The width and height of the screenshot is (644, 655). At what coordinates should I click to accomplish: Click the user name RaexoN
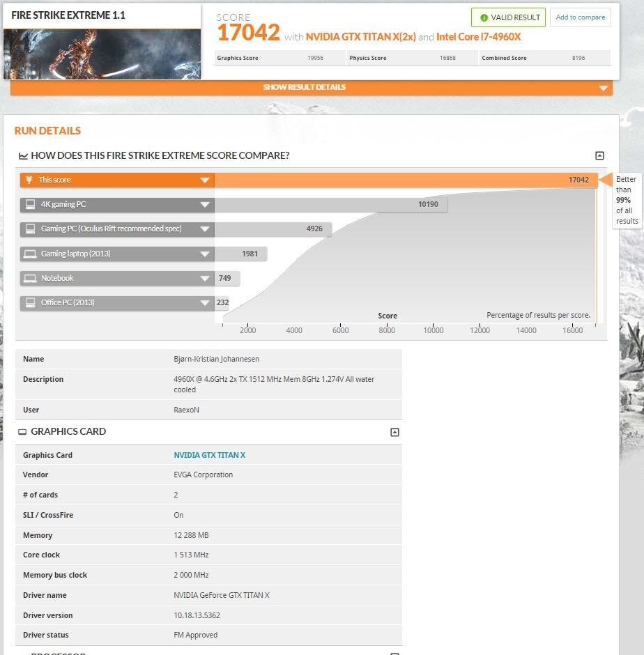(186, 410)
